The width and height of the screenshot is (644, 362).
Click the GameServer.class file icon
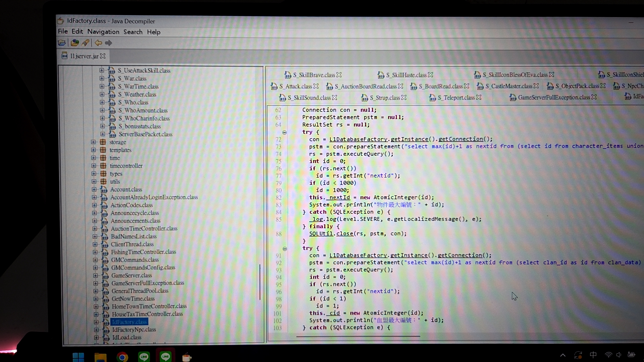click(x=105, y=276)
